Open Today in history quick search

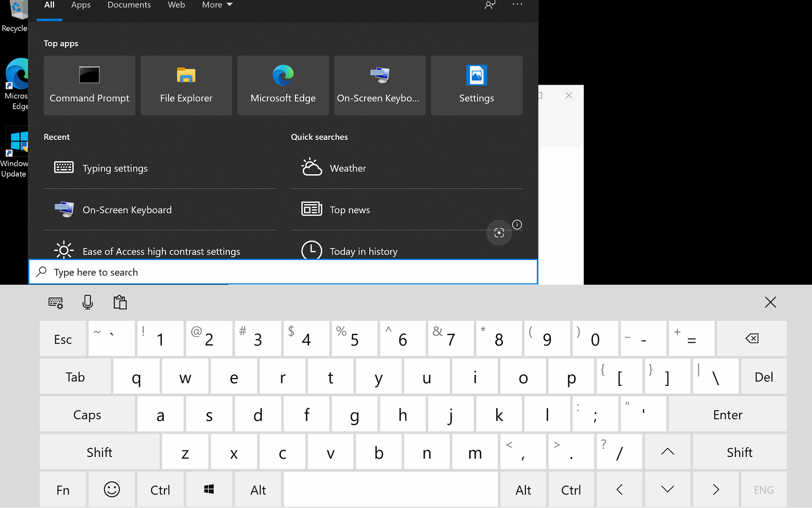[x=406, y=251]
